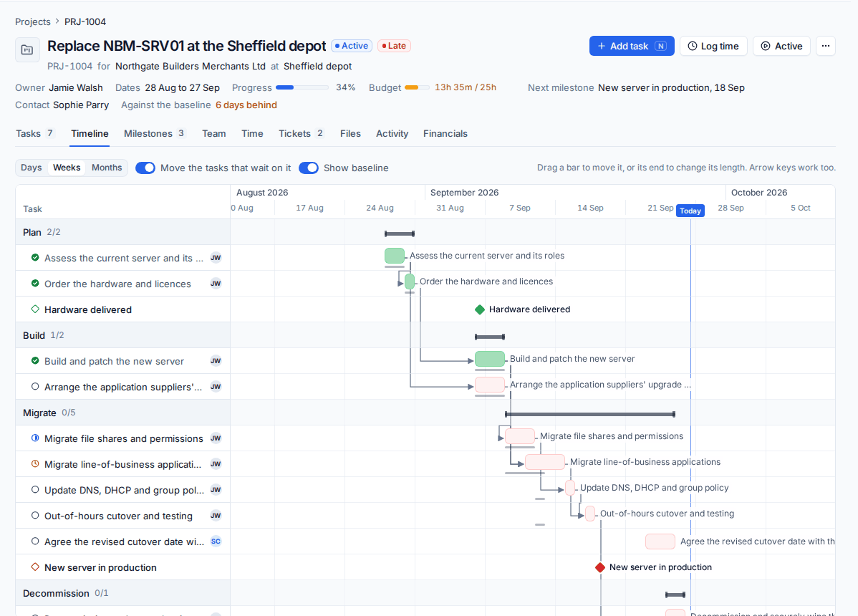
Task: Toggle Move the tasks that wait on it
Action: pos(145,168)
